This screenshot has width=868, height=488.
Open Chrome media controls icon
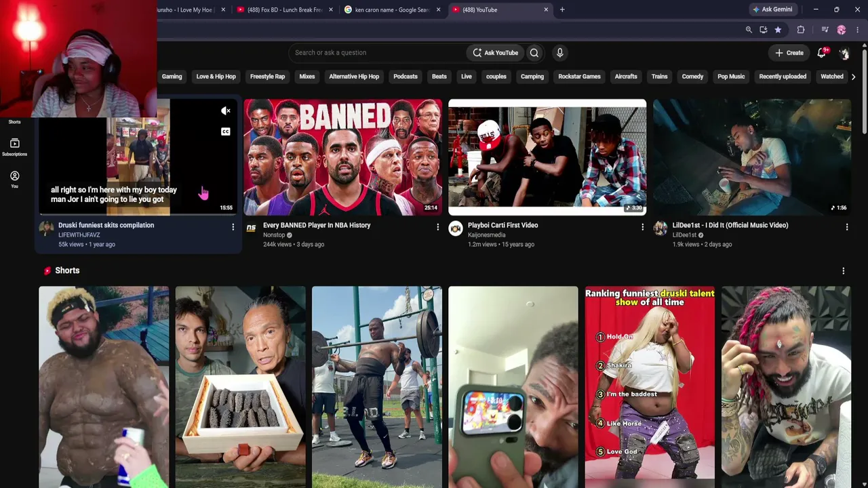825,30
